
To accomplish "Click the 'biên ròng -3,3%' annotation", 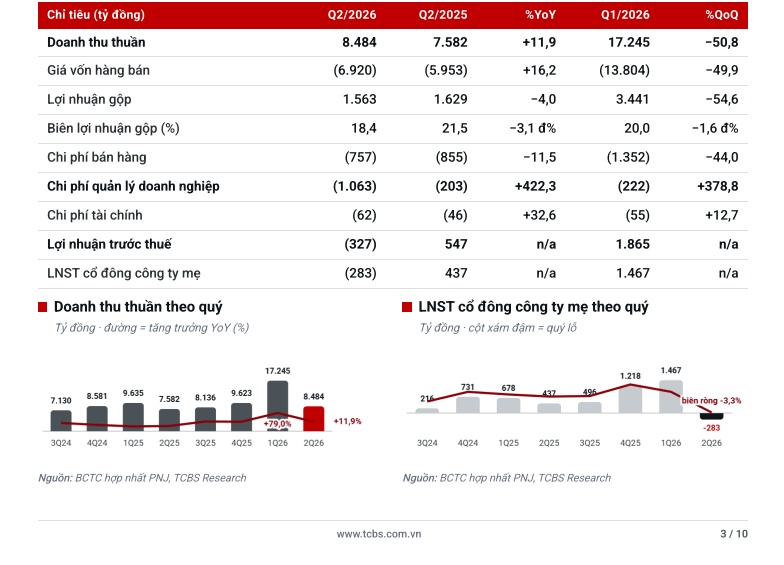I will coord(711,400).
